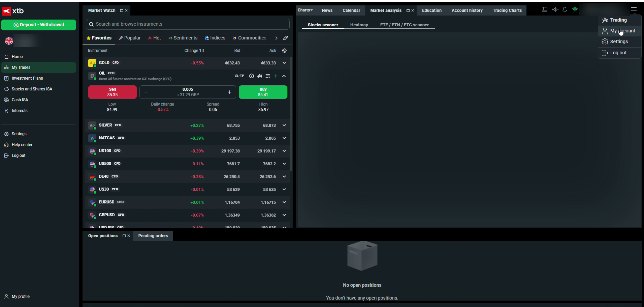Open OIL instrument info icon
644x307 pixels.
252,76
